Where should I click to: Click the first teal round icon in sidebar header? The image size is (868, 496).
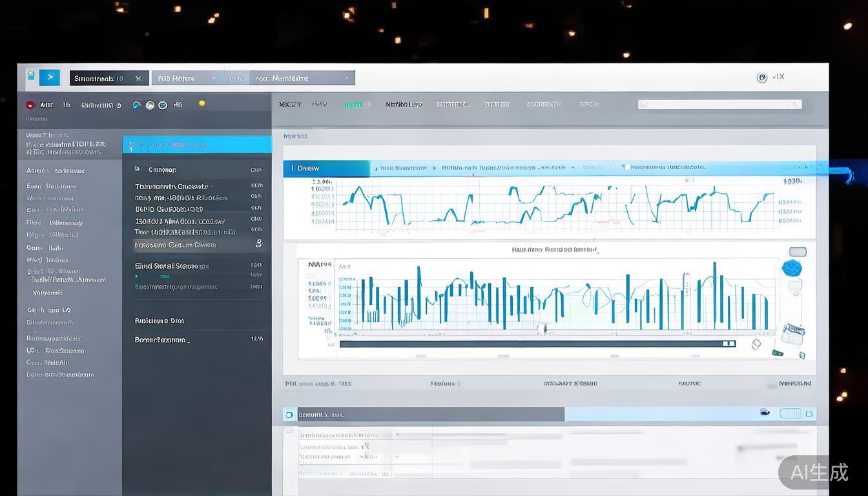tap(137, 105)
